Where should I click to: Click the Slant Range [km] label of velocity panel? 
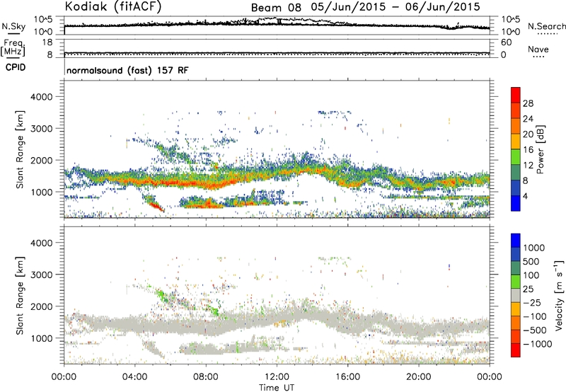[20, 296]
